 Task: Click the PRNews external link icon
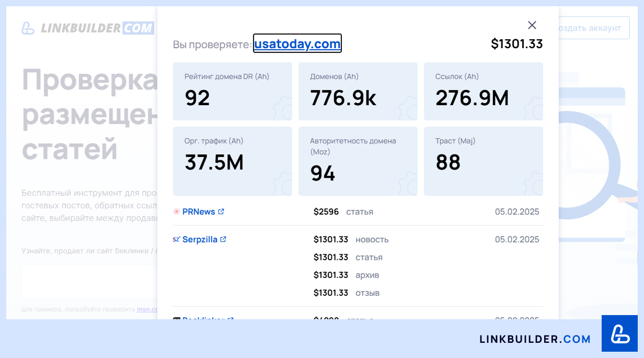coord(221,211)
